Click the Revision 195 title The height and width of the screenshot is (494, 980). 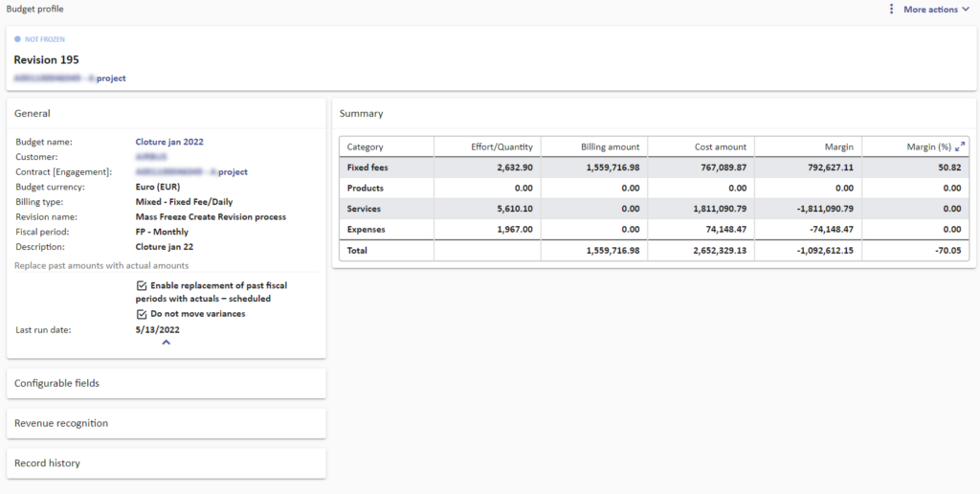[x=46, y=60]
